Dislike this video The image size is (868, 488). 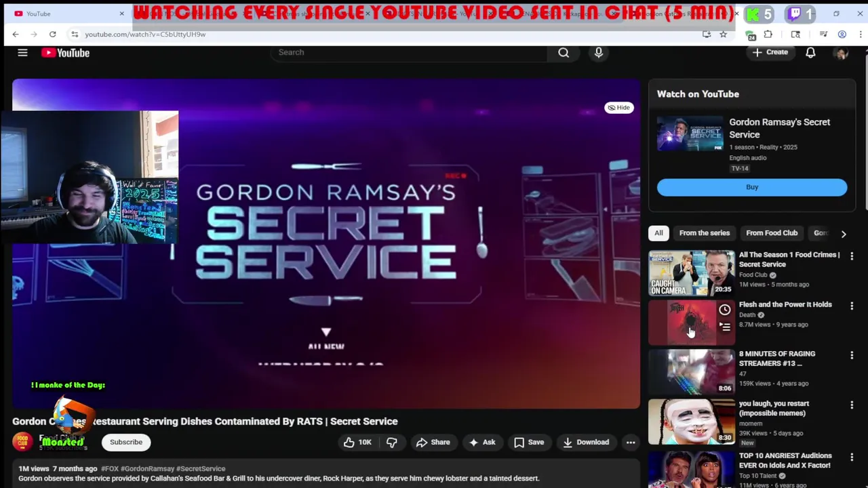tap(391, 442)
